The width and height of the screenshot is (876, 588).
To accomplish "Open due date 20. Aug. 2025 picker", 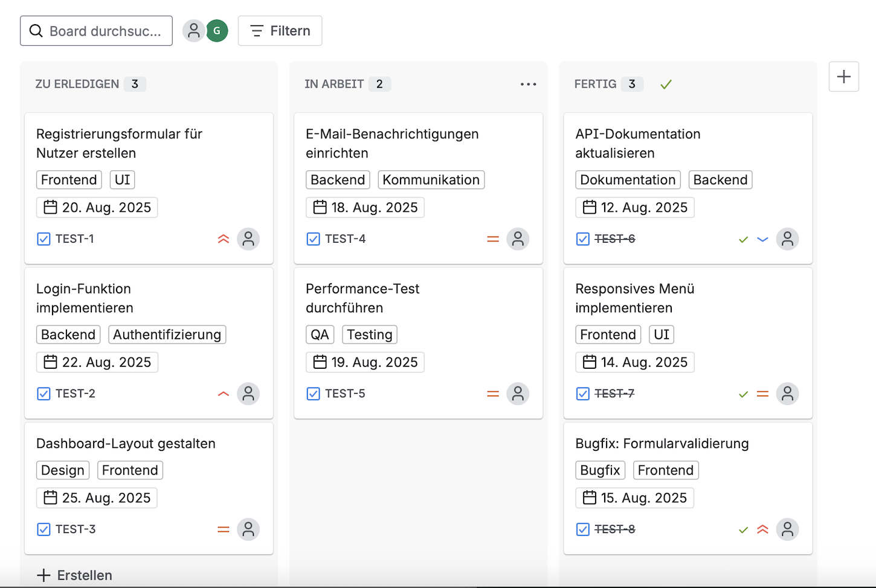I will pos(97,208).
